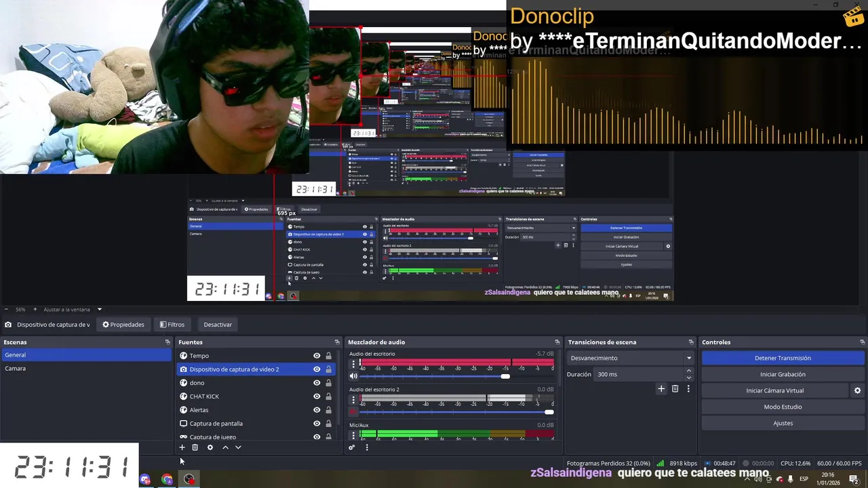
Task: Click the Desactivar button
Action: tap(218, 325)
